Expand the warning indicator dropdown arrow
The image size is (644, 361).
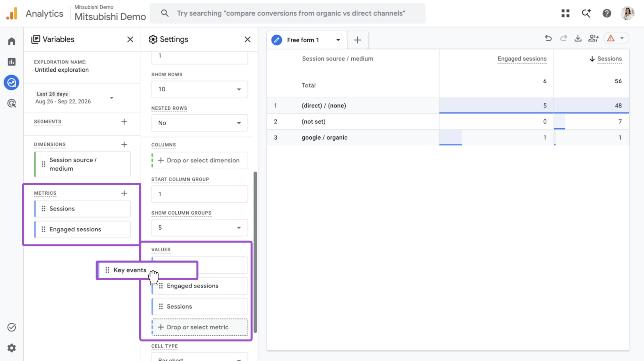622,38
